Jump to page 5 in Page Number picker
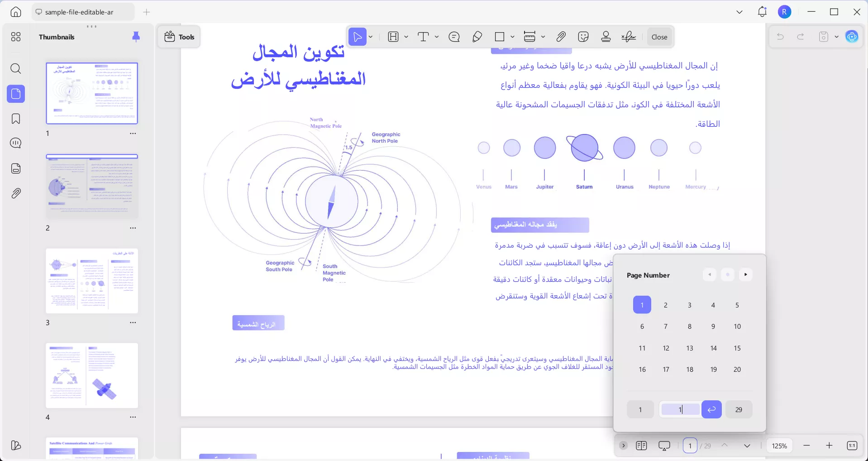 [737, 305]
